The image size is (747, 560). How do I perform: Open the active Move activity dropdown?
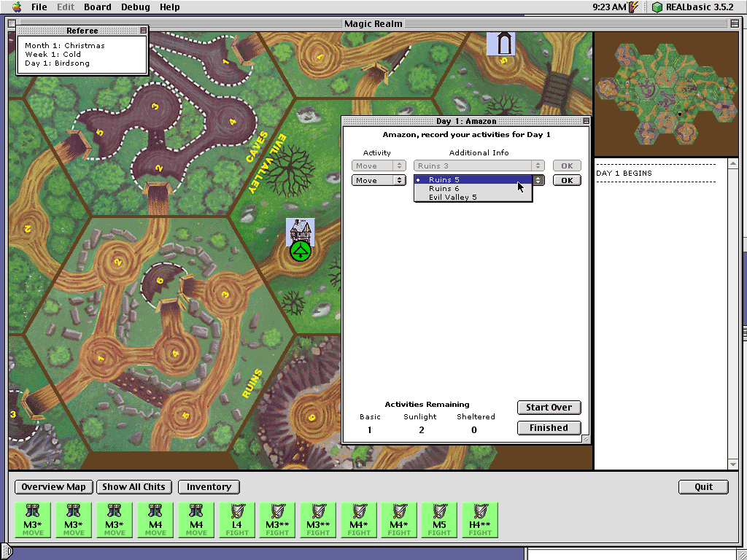point(379,180)
